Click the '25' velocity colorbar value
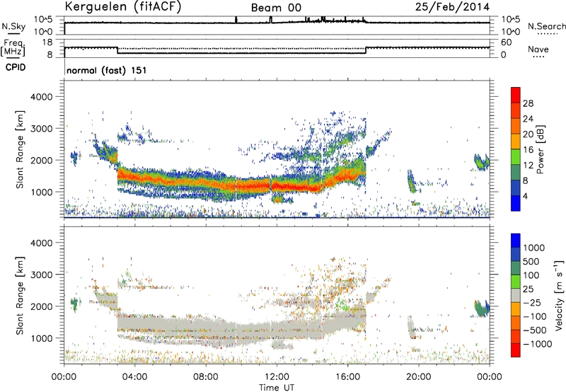566x392 pixels. (528, 289)
